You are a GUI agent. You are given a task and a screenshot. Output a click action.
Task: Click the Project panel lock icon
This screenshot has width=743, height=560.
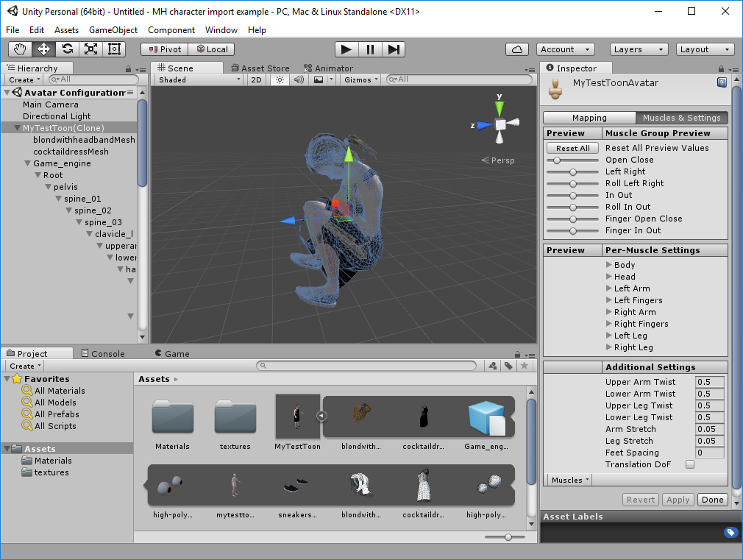(517, 354)
